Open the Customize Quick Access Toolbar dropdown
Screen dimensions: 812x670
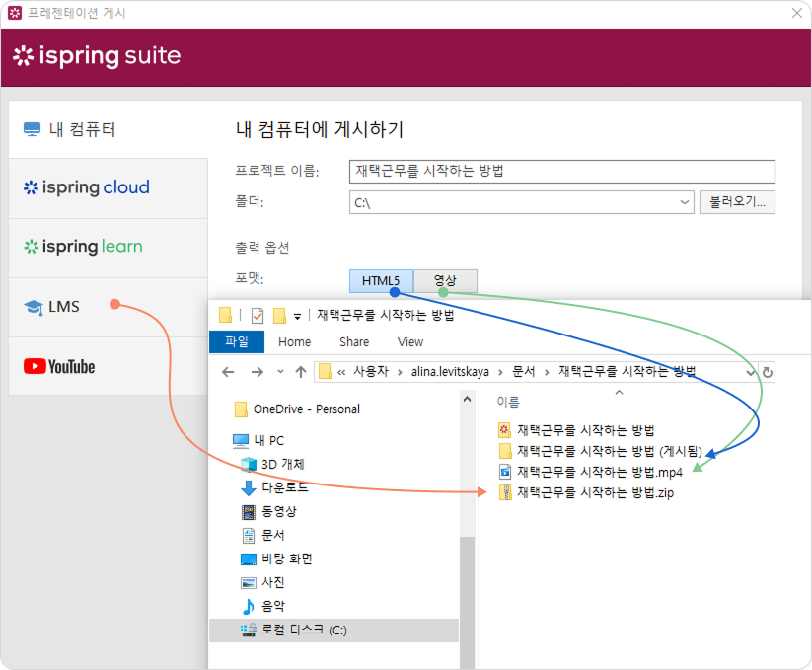tap(297, 317)
